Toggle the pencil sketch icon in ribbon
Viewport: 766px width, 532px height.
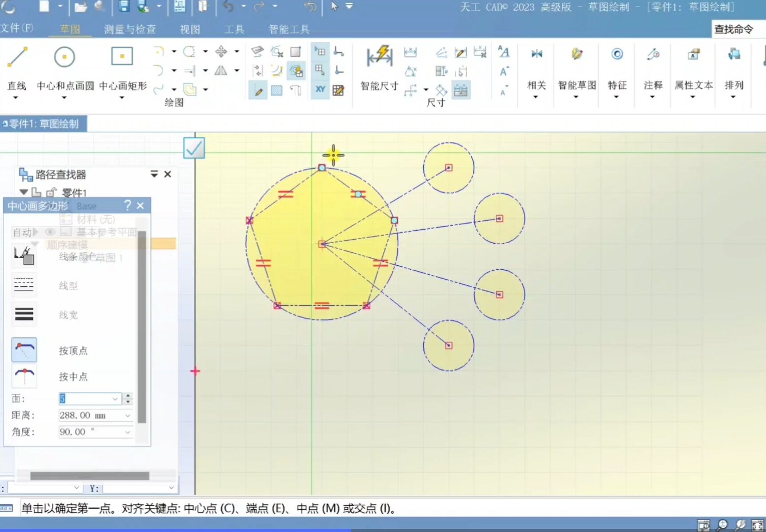258,91
